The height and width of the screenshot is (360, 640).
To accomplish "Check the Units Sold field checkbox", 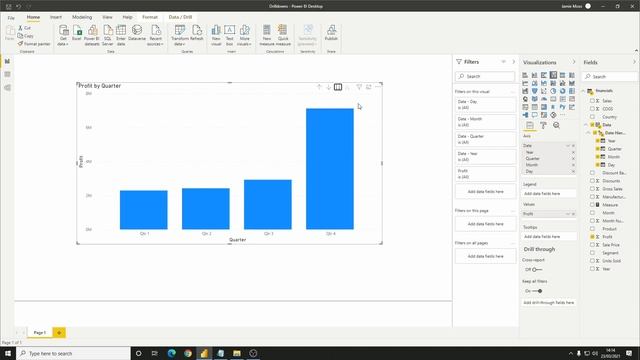I will (x=592, y=261).
